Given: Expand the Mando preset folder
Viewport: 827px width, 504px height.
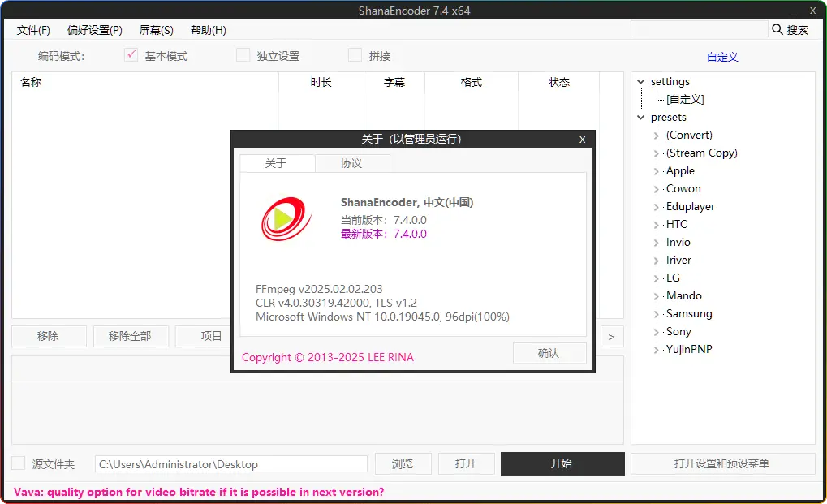Looking at the screenshot, I should 656,296.
